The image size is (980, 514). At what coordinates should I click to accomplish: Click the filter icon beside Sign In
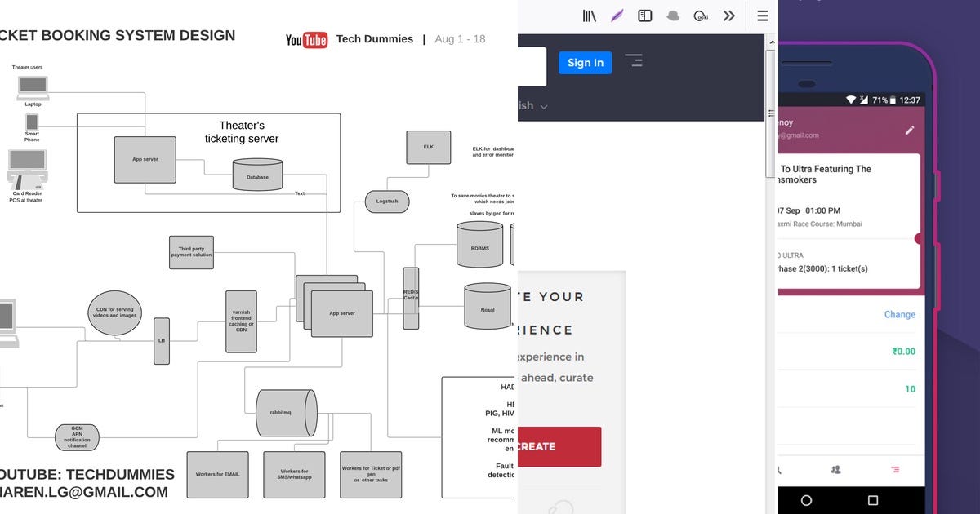click(x=635, y=60)
